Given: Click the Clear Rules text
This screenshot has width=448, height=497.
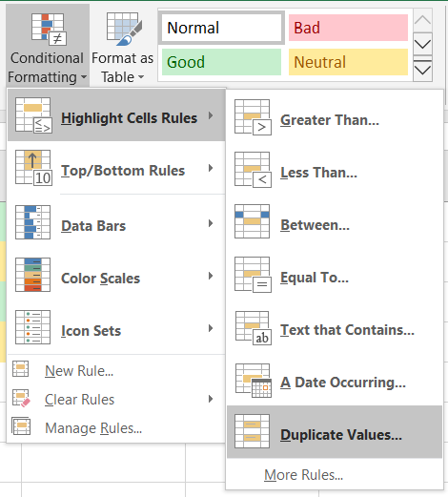Looking at the screenshot, I should point(79,400).
